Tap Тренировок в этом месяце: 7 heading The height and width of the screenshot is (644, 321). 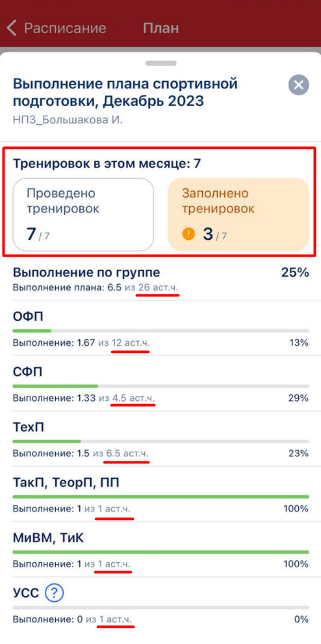[x=107, y=164]
